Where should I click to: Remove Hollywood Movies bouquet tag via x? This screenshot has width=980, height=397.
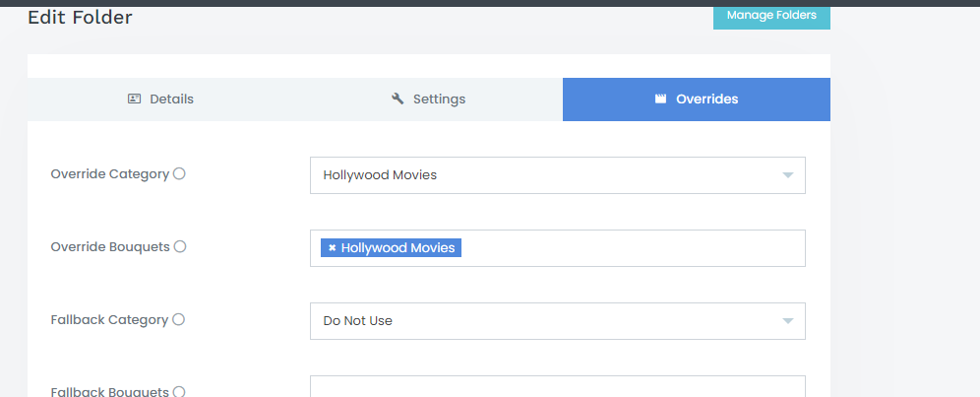(x=332, y=248)
